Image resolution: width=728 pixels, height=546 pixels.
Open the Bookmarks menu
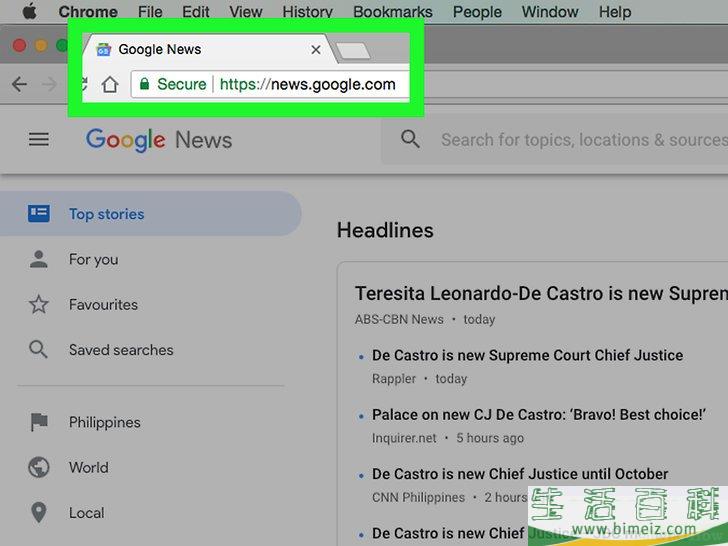pyautogui.click(x=393, y=12)
